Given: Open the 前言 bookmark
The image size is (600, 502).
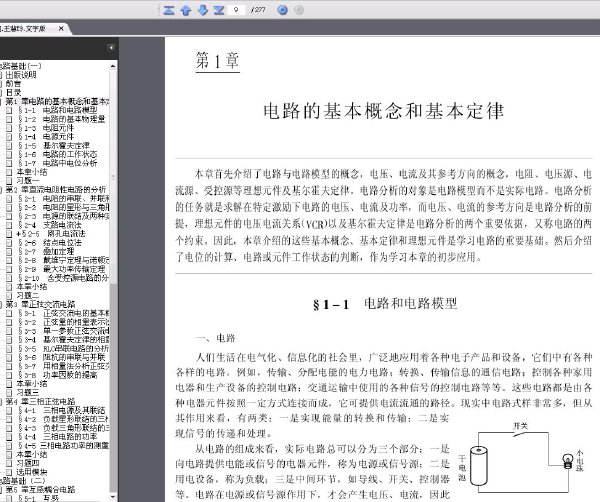Looking at the screenshot, I should 14,83.
